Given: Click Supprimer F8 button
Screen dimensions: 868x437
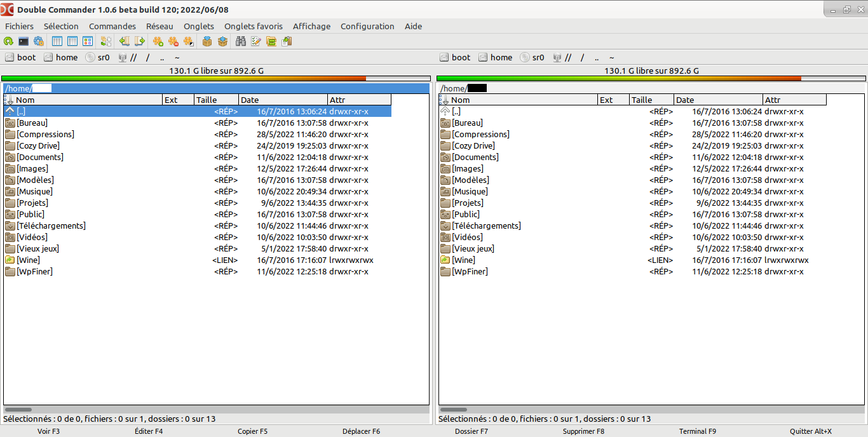Looking at the screenshot, I should click(x=583, y=431).
